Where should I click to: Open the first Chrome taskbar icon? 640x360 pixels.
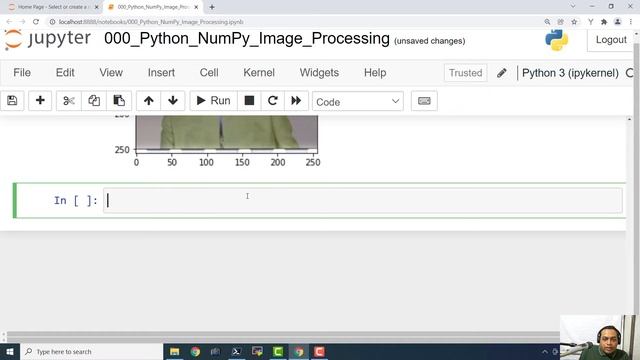(x=195, y=351)
